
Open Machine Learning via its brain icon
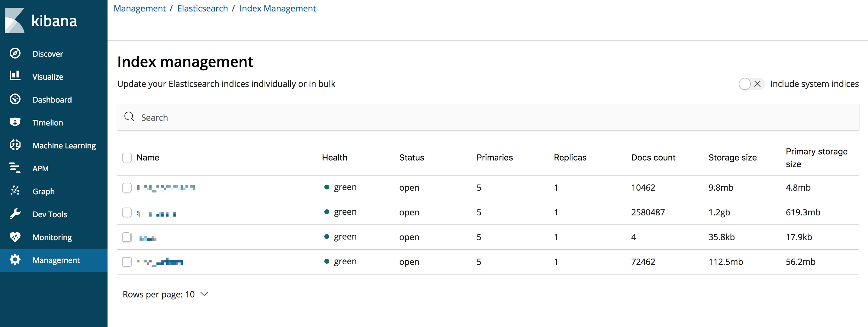click(x=15, y=145)
